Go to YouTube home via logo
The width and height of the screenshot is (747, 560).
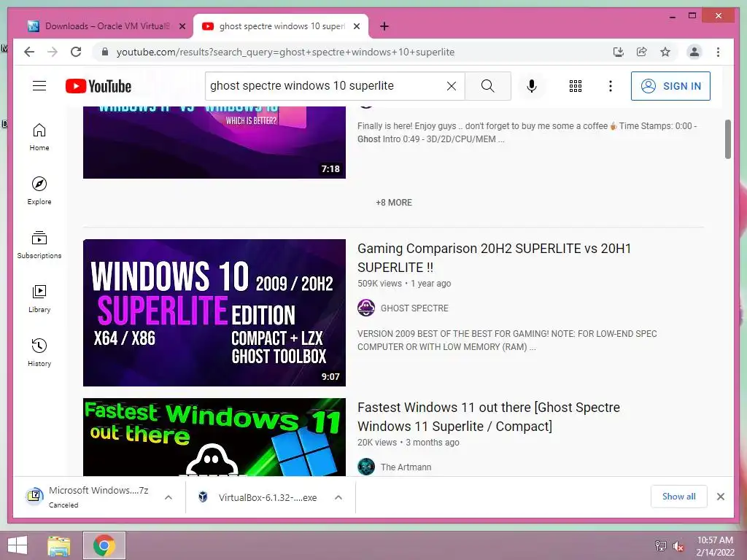(98, 86)
